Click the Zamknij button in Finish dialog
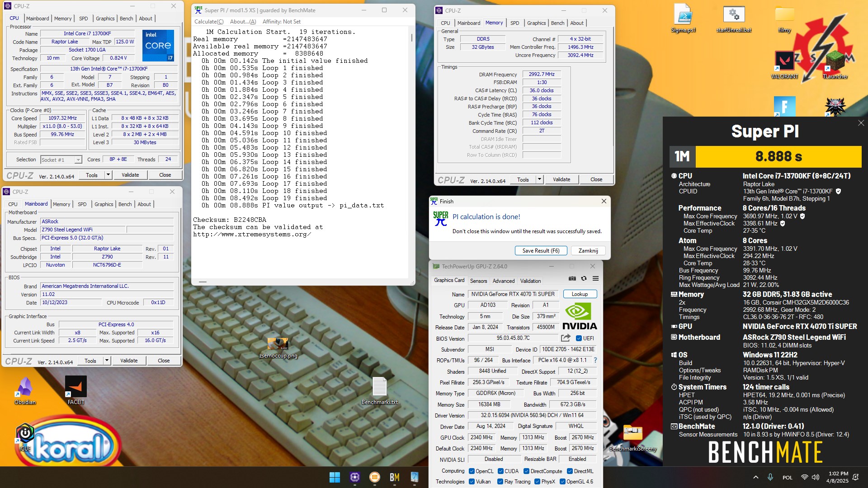This screenshot has width=868, height=488. (588, 251)
